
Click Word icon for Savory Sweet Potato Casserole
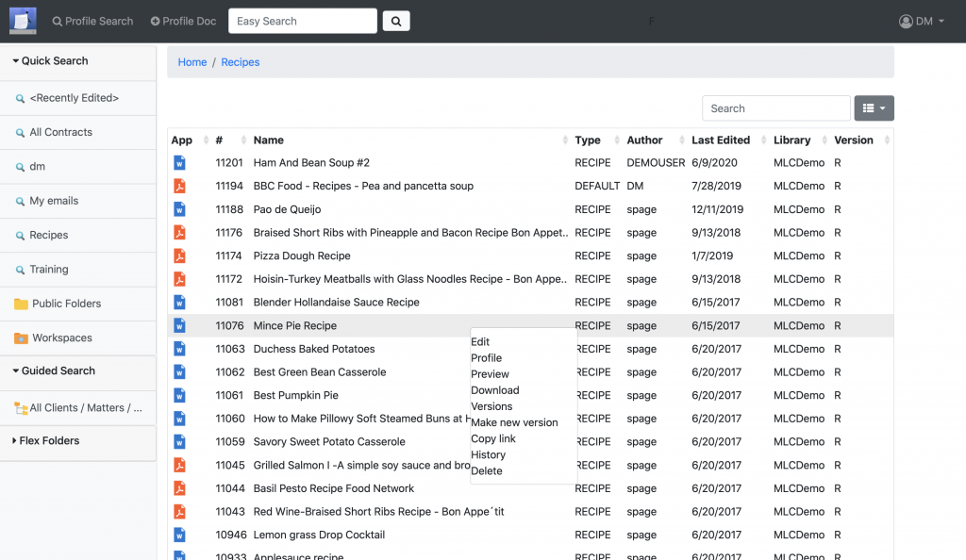179,442
